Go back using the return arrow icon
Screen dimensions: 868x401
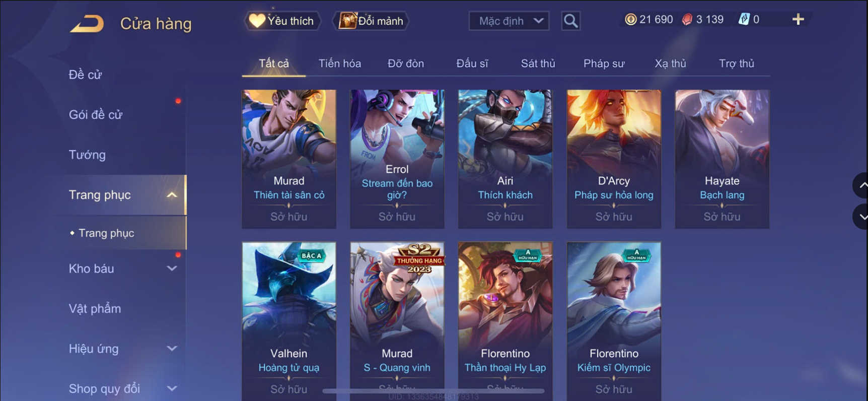point(87,23)
